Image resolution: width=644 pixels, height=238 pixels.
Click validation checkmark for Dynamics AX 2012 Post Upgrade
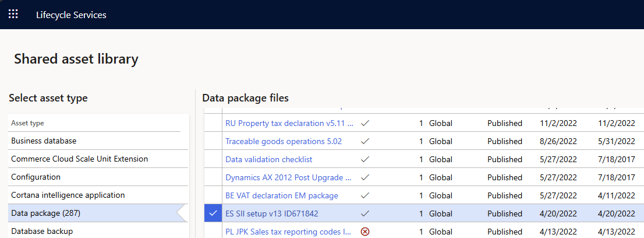[365, 177]
